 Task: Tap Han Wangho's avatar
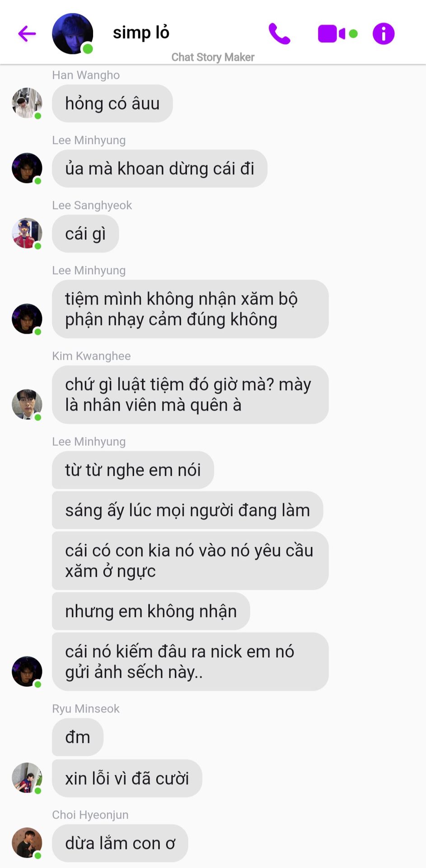(27, 103)
